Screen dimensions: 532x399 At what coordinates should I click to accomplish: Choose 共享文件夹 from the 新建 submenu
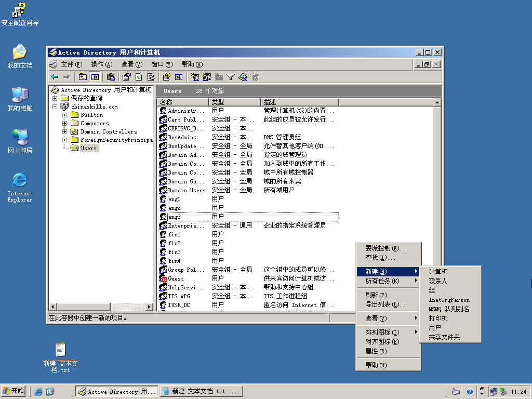[x=450, y=337]
